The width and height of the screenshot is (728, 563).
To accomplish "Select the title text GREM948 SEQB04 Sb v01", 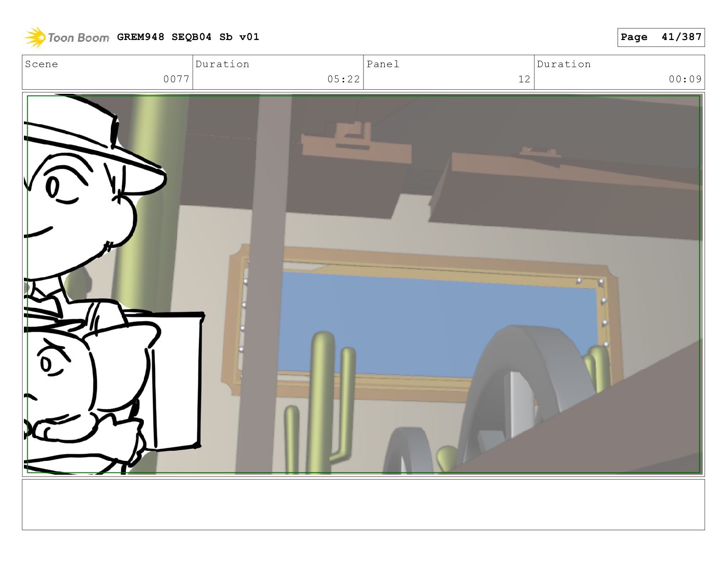I will (188, 37).
